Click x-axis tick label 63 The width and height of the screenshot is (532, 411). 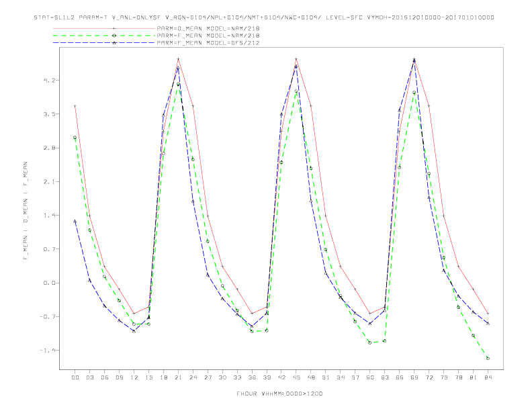[x=385, y=377]
